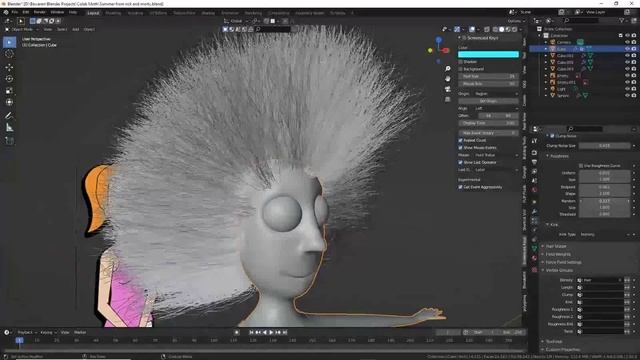Select the Add Cube tool

pos(9,141)
